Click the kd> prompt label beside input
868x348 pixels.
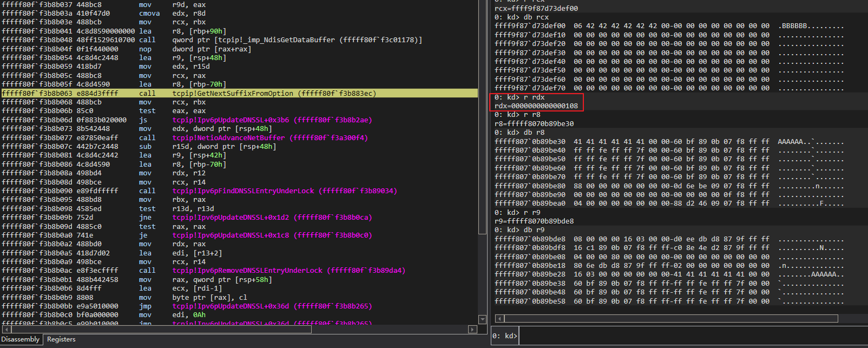click(504, 336)
